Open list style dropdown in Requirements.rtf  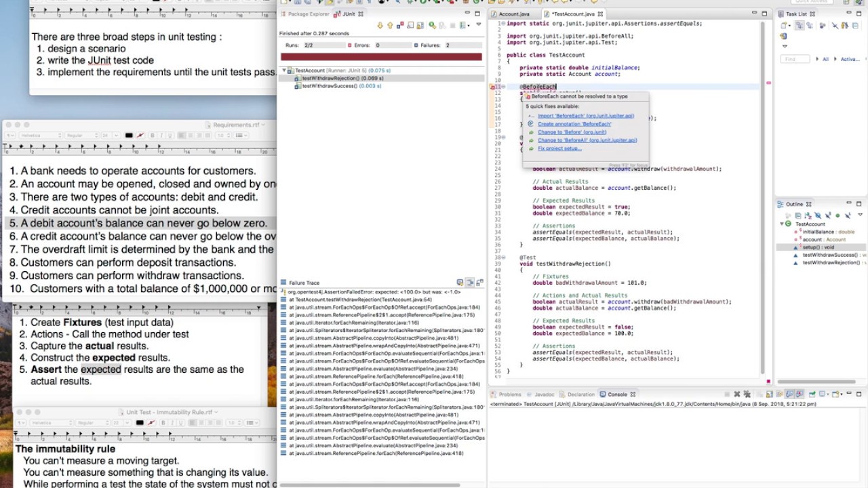pyautogui.click(x=241, y=136)
